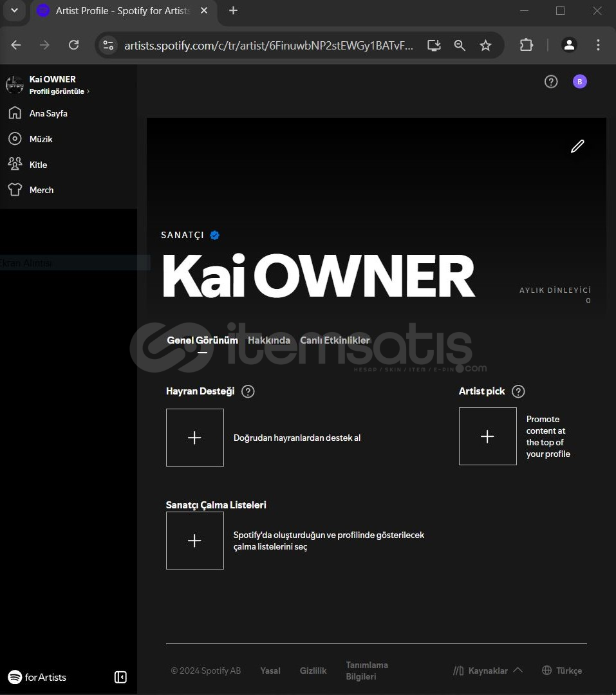Switch to the Canlı Etkinlikler tab
The width and height of the screenshot is (616, 695).
[x=335, y=340]
